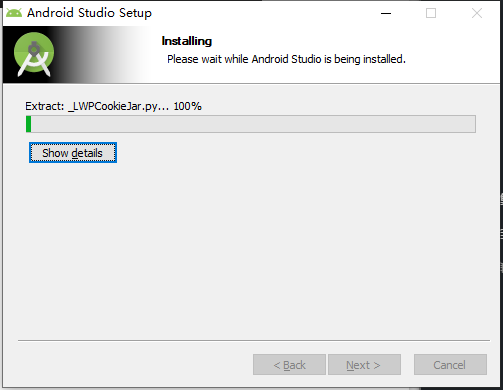Click the unfilled gray area of progress bar
This screenshot has height=390, width=503.
[253, 124]
